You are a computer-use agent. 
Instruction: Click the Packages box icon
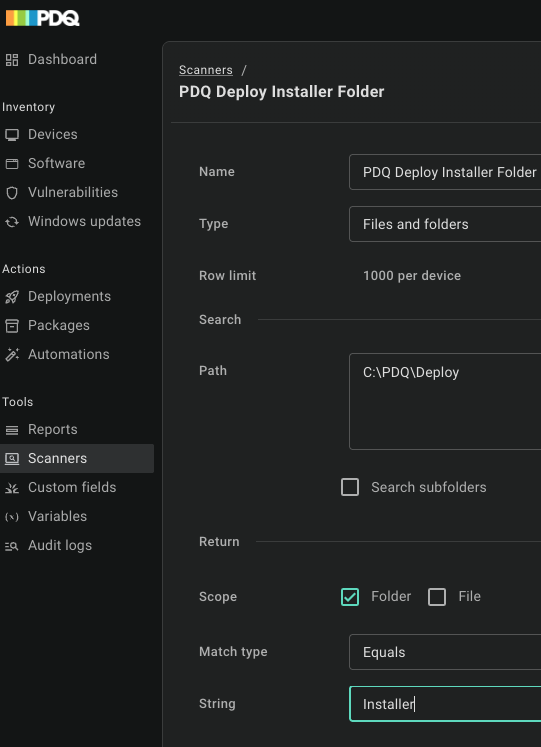[12, 326]
